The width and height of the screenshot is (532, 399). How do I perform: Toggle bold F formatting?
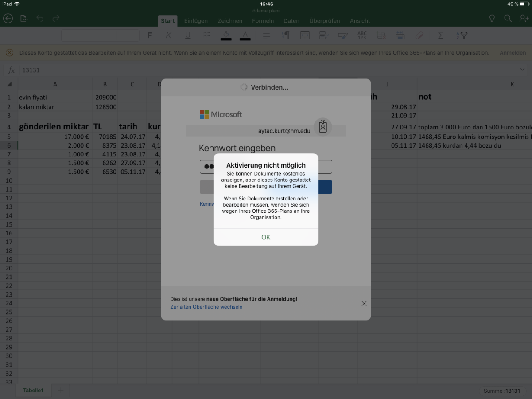point(150,35)
